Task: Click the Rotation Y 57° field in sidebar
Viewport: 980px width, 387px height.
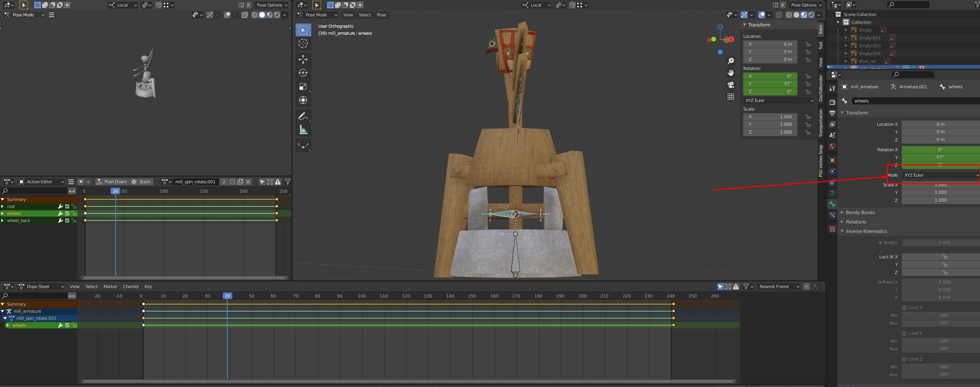Action: point(769,84)
